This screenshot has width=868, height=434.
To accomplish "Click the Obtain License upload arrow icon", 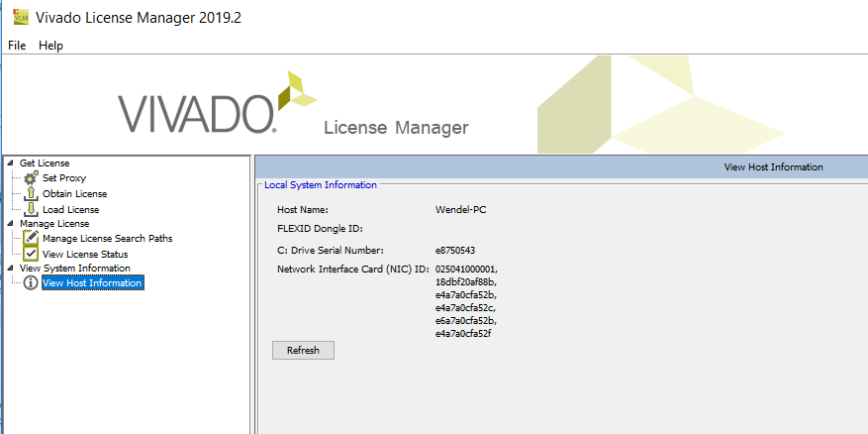I will (31, 194).
